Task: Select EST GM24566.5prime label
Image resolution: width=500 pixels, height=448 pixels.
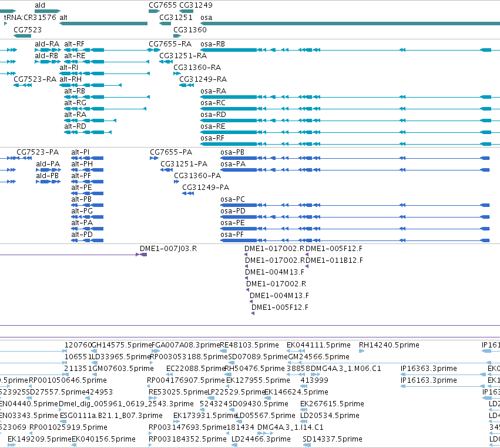Action: coord(319,356)
